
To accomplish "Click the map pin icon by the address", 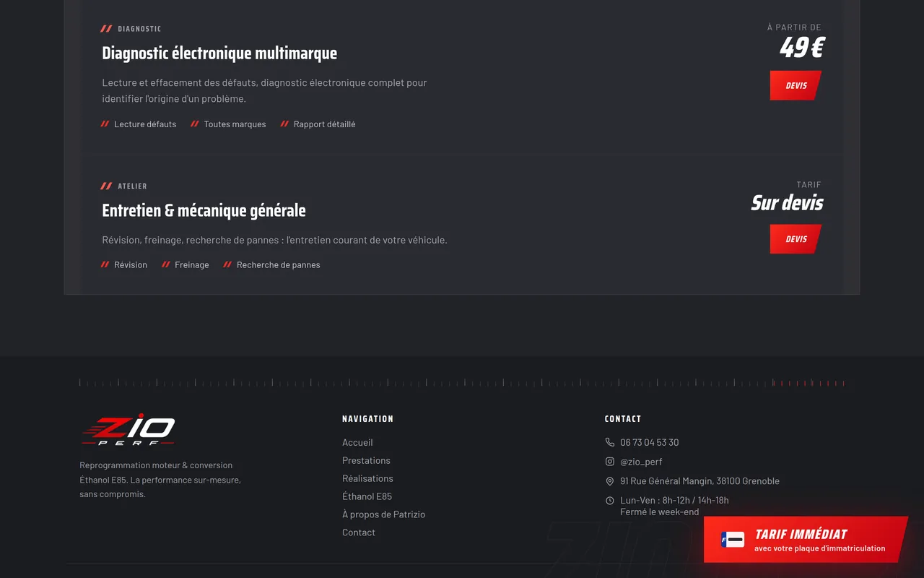I will [610, 481].
